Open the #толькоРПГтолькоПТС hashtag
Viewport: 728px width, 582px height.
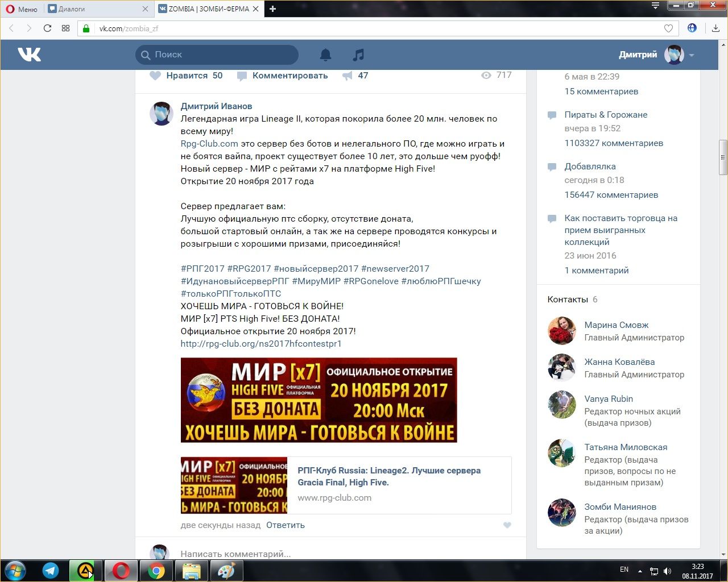231,294
